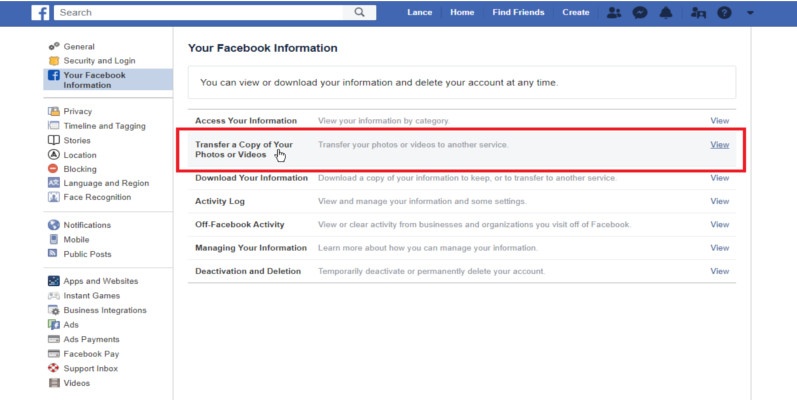Go to Home in top bar
This screenshot has width=797, height=400.
(x=462, y=13)
